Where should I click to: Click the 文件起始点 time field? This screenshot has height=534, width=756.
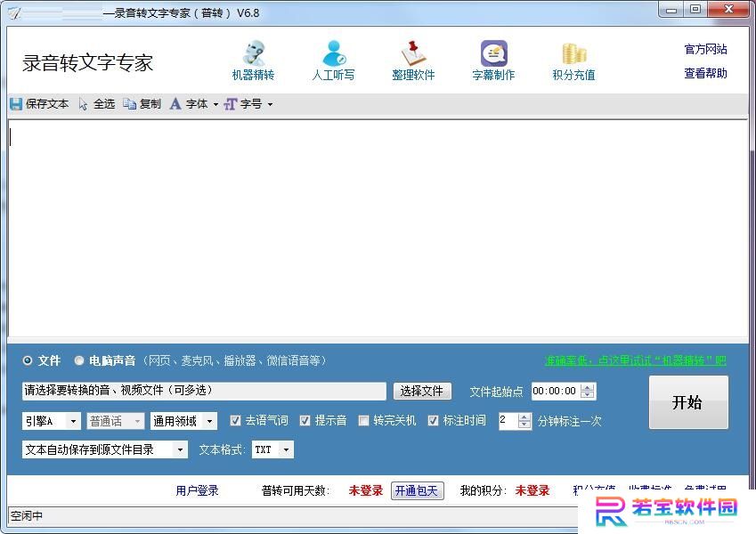click(x=556, y=391)
